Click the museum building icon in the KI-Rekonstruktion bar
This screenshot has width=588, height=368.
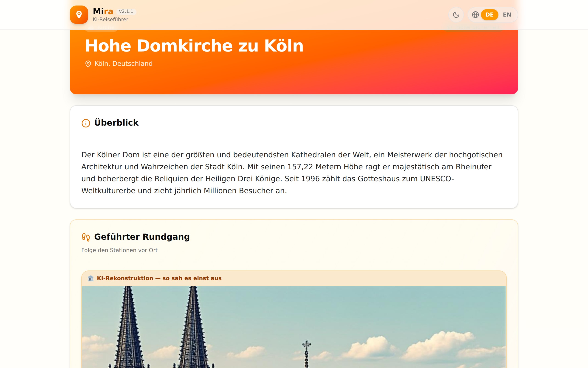[91, 278]
